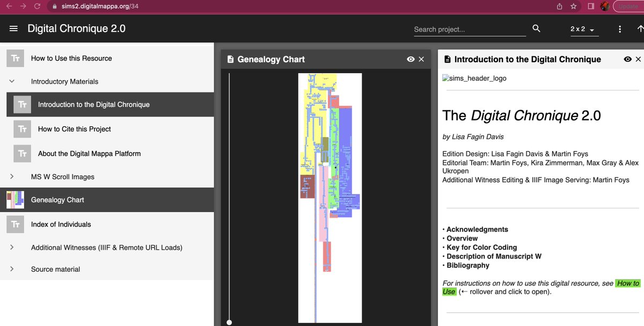Click the Genealogy Chart label in the sidebar
The width and height of the screenshot is (644, 326).
point(57,200)
